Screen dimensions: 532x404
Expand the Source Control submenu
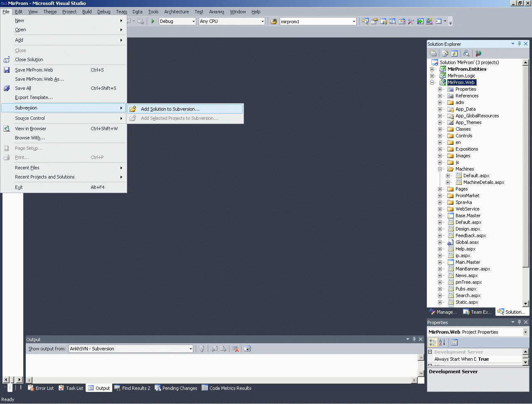click(64, 118)
